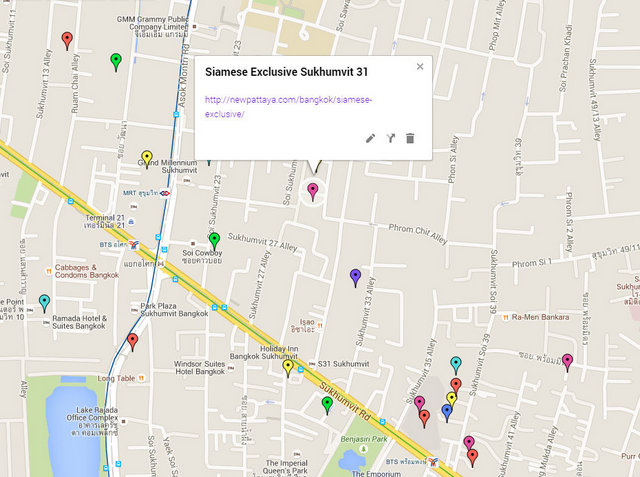
Task: Click the Soi Cowboy label
Action: click(202, 257)
